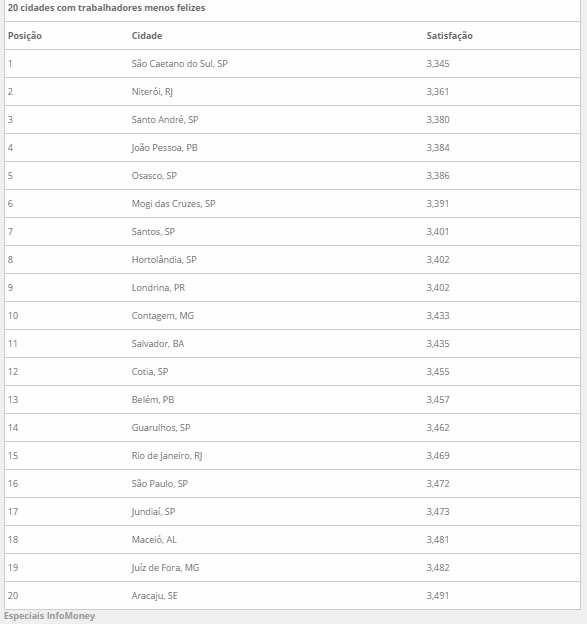The width and height of the screenshot is (587, 624).
Task: Click the Santo André, SP entry
Action: coord(165,120)
